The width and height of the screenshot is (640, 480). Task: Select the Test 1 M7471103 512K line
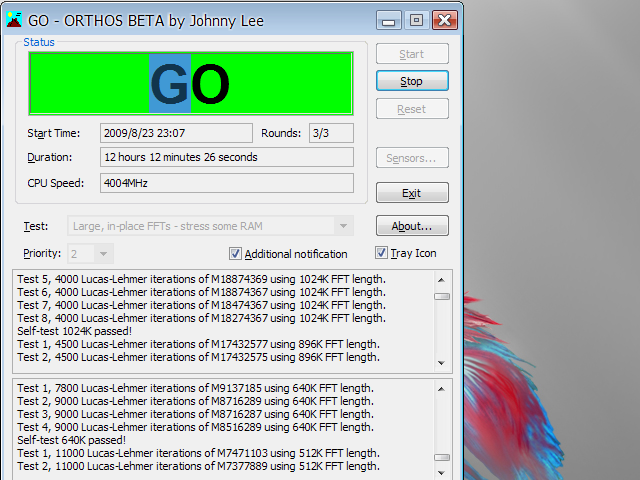pos(198,453)
